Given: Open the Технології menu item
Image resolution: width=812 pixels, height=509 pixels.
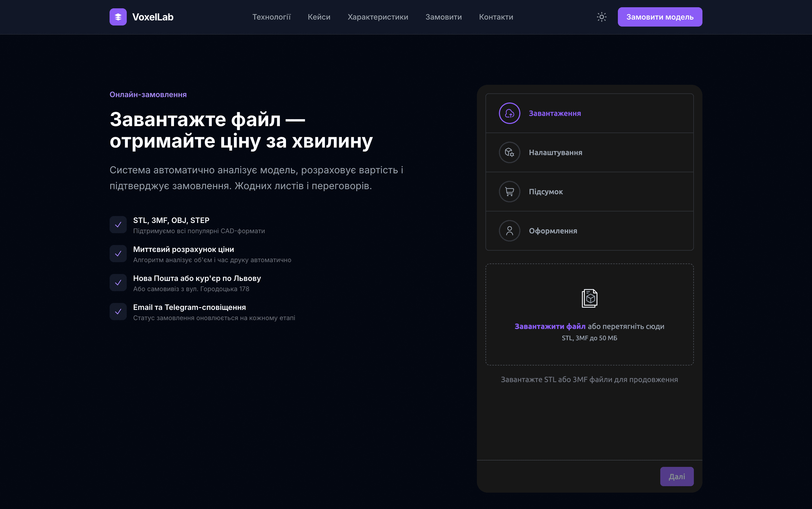Looking at the screenshot, I should 272,17.
